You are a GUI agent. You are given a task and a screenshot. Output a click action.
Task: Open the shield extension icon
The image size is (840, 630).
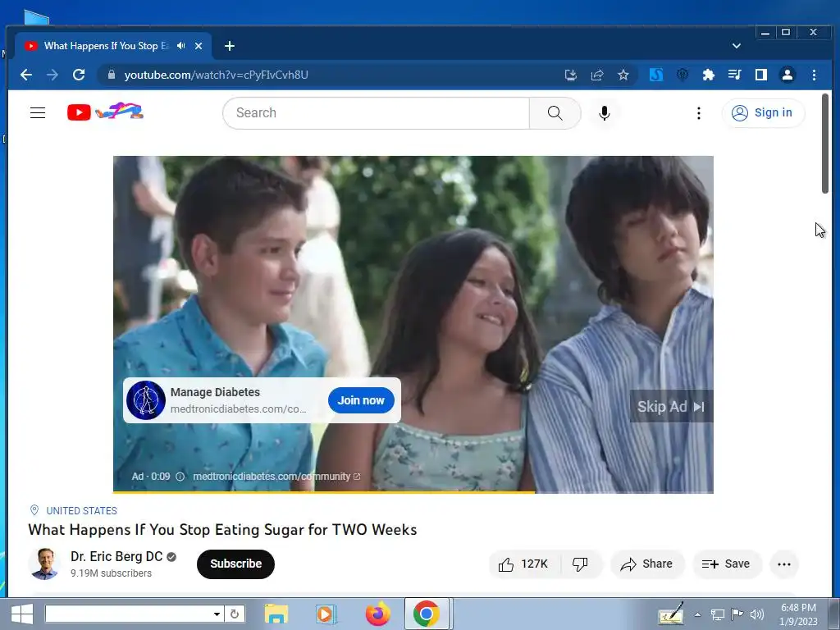pyautogui.click(x=682, y=75)
